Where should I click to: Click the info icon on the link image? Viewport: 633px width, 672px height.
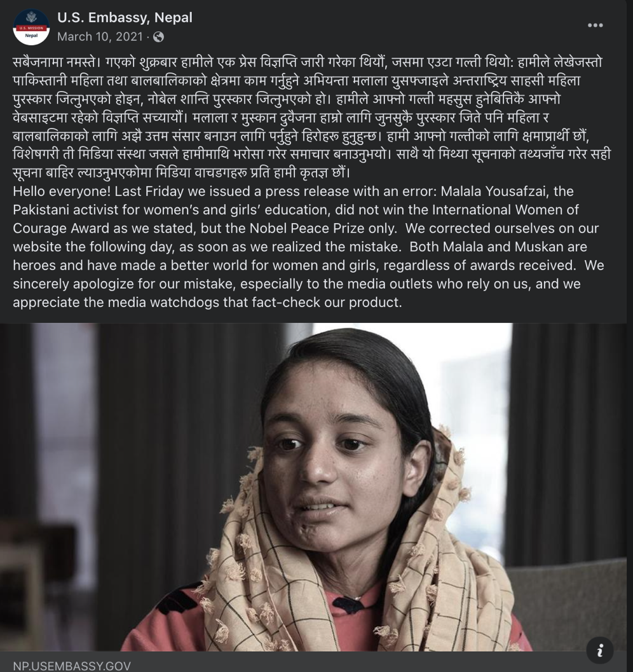click(599, 650)
